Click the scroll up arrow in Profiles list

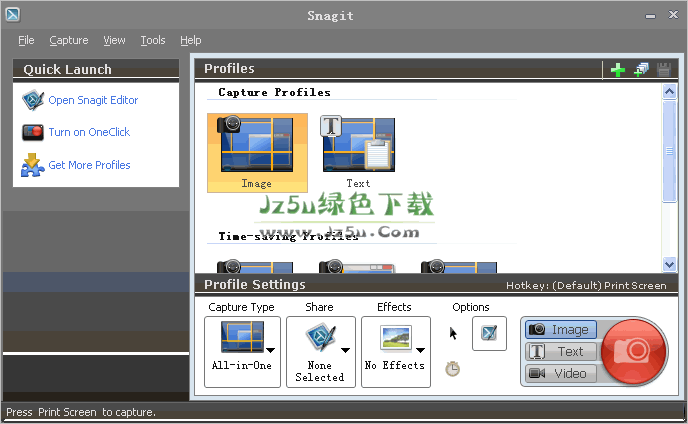[669, 91]
